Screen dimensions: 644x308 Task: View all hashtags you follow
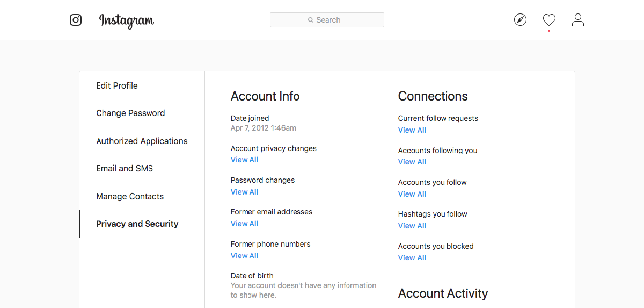pos(412,226)
